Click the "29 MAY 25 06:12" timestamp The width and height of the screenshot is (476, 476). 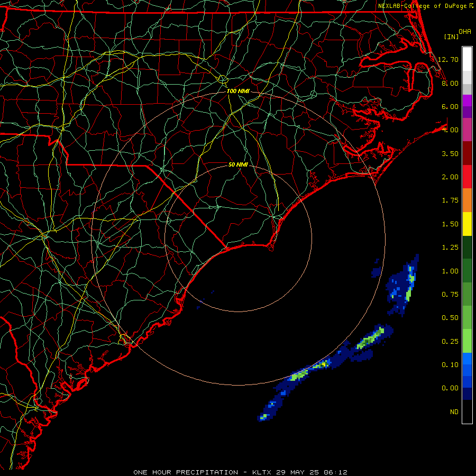coord(312,472)
